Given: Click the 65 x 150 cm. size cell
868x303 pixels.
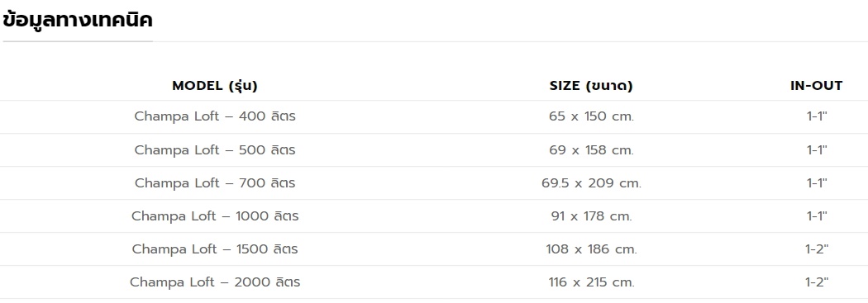Looking at the screenshot, I should tap(591, 116).
